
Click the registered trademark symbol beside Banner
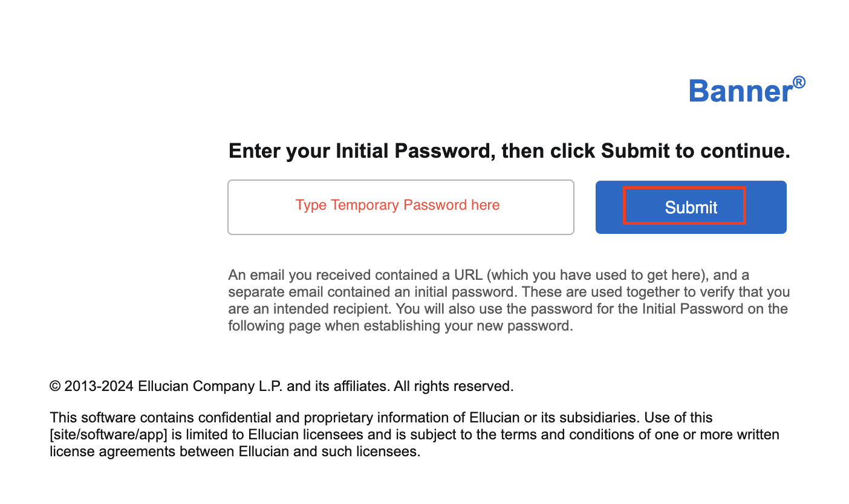(x=799, y=82)
